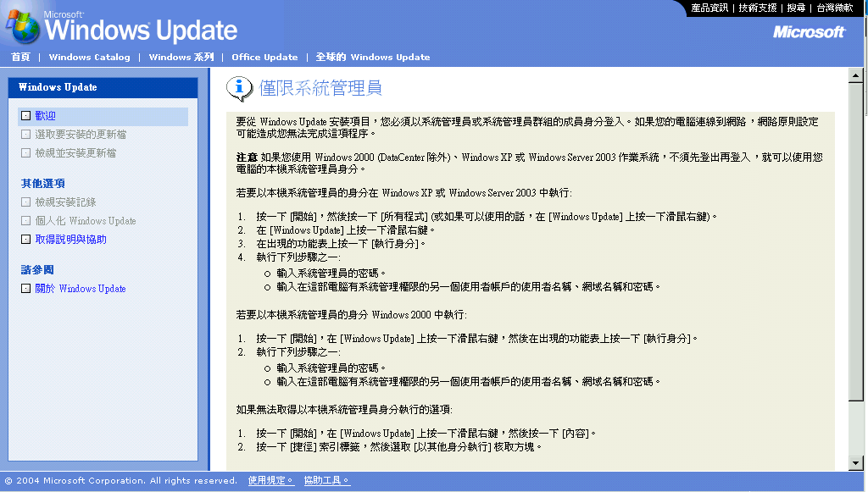Click the bullet icon beside 取得說明與協助
868x492 pixels.
[x=25, y=240]
